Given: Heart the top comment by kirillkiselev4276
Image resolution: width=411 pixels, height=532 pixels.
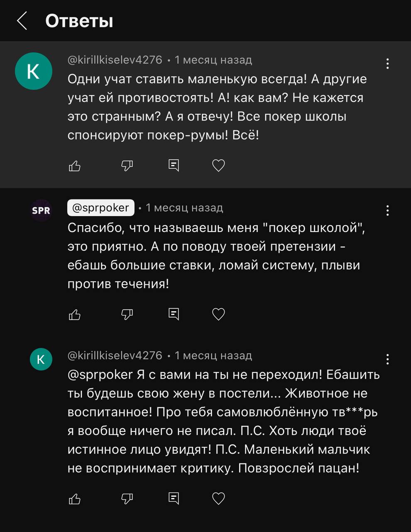Looking at the screenshot, I should tap(218, 165).
